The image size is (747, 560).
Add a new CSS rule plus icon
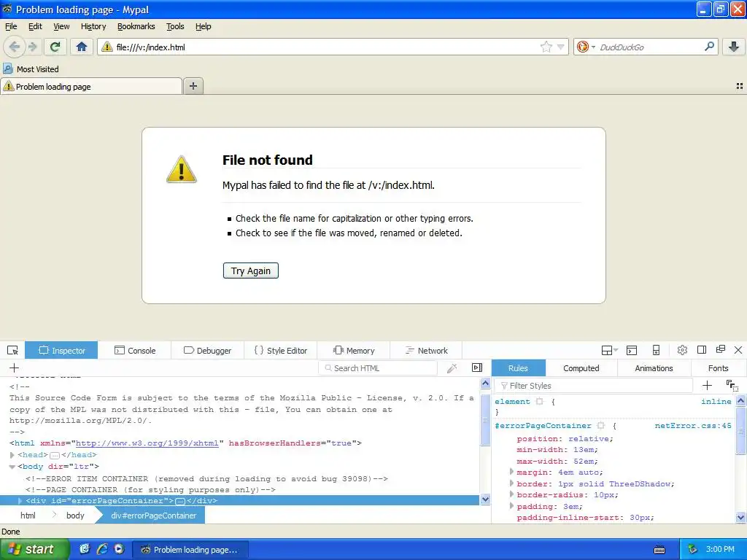(707, 385)
